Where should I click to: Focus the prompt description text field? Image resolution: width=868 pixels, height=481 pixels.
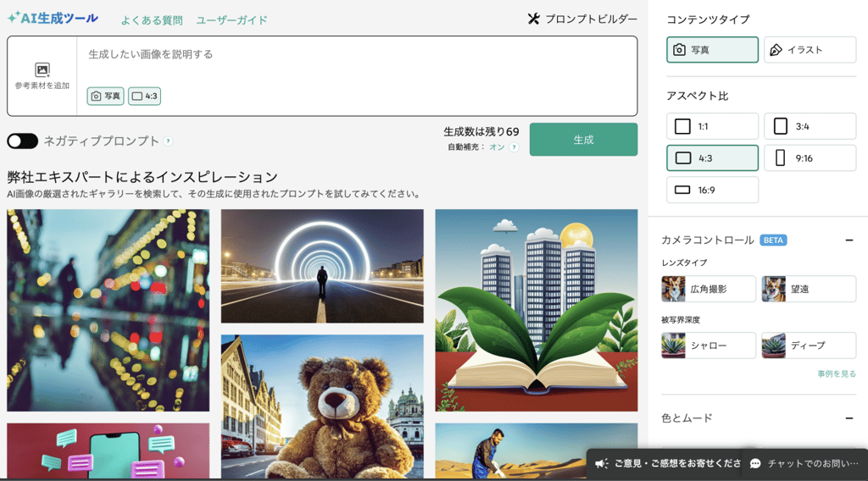[357, 54]
